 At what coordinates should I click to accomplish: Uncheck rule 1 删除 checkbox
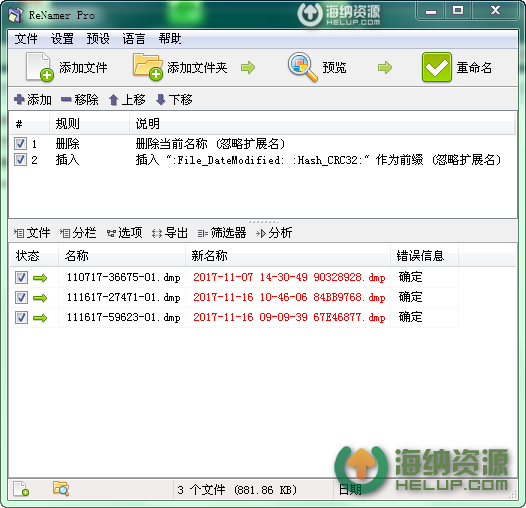point(20,144)
